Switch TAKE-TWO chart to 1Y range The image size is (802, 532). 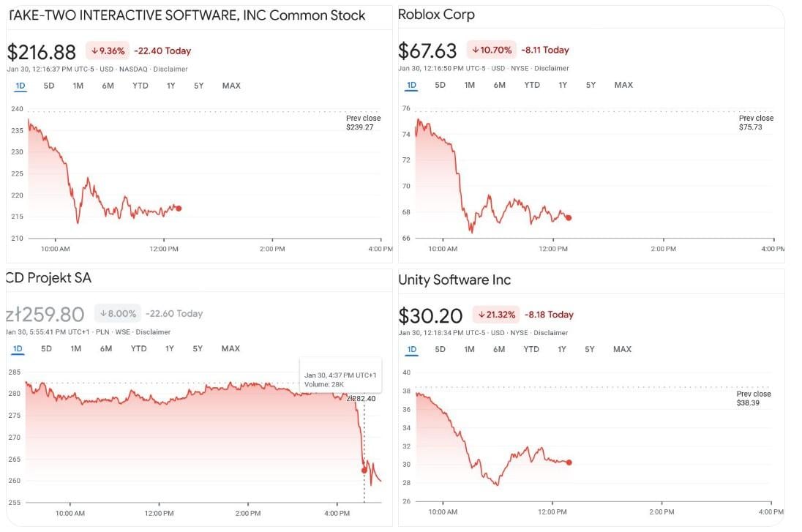pyautogui.click(x=170, y=86)
